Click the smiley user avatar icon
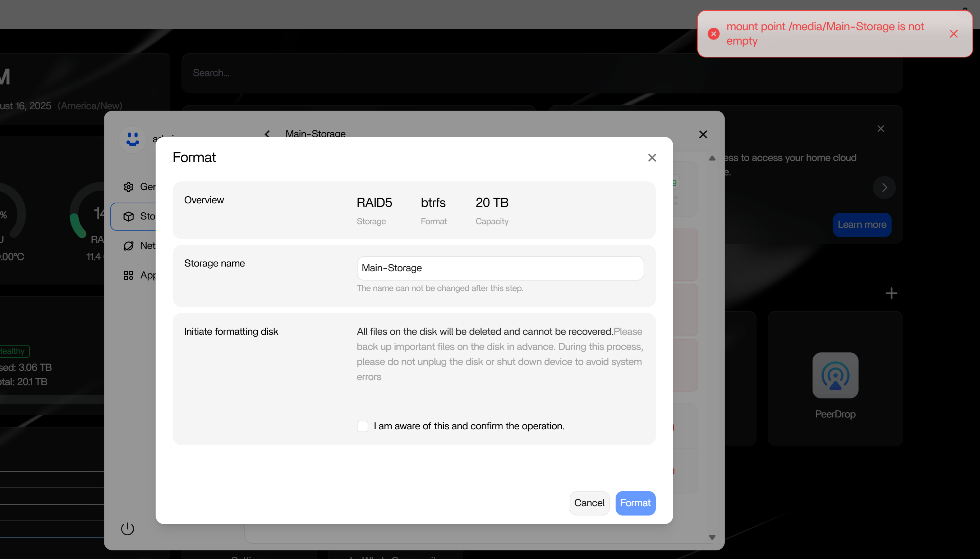This screenshot has width=980, height=559. pos(133,139)
